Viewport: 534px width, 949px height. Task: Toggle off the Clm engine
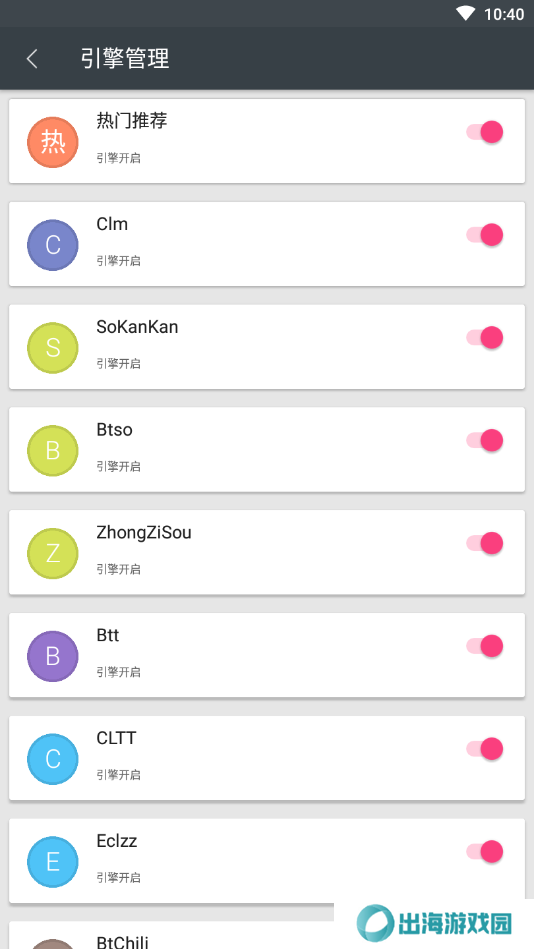point(485,235)
